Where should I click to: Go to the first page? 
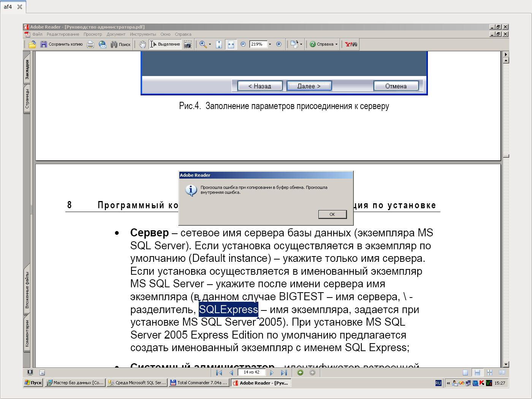[219, 372]
